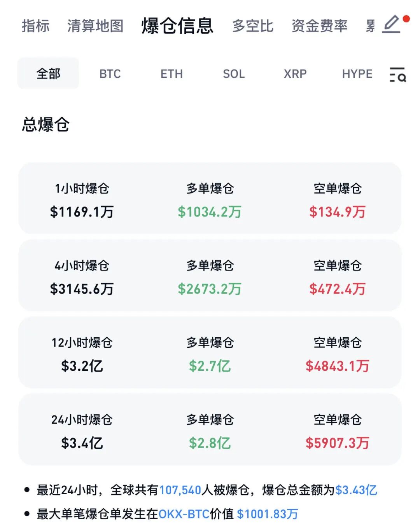420x532 pixels.
Task: Choose the SOL coin filter
Action: [234, 74]
